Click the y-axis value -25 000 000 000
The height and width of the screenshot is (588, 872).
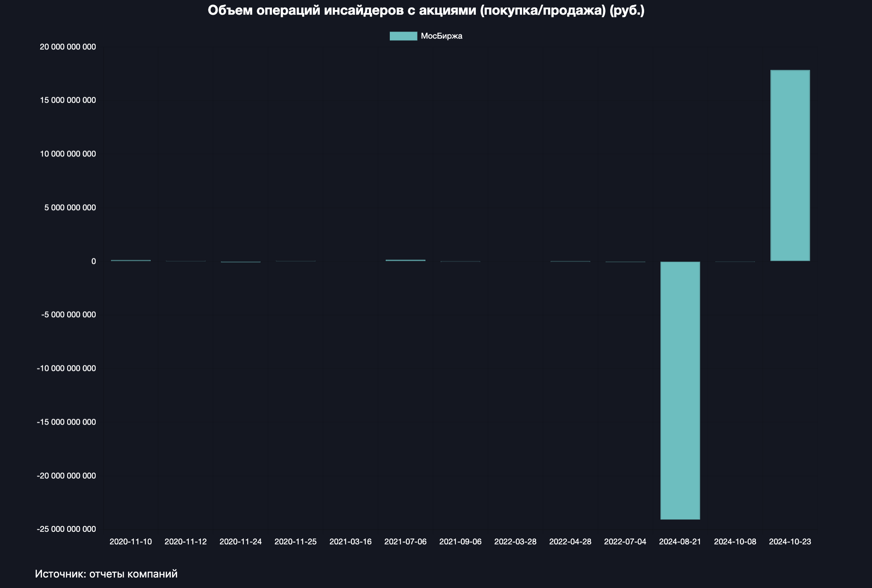66,529
